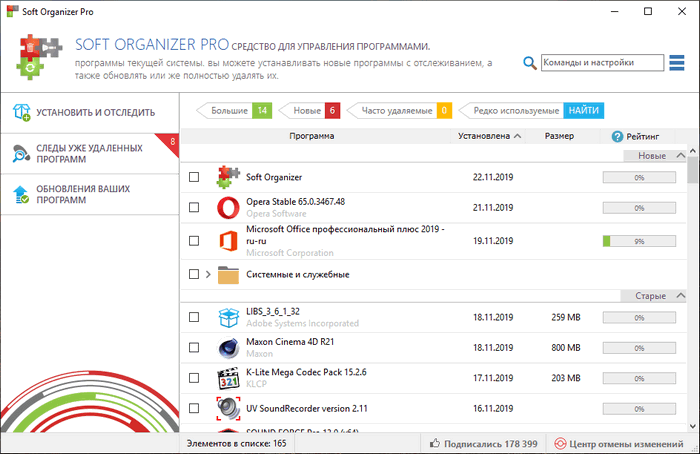This screenshot has height=454, width=700.
Task: Select the Opera Stable 65.0.3467.48 name
Action: click(x=296, y=202)
